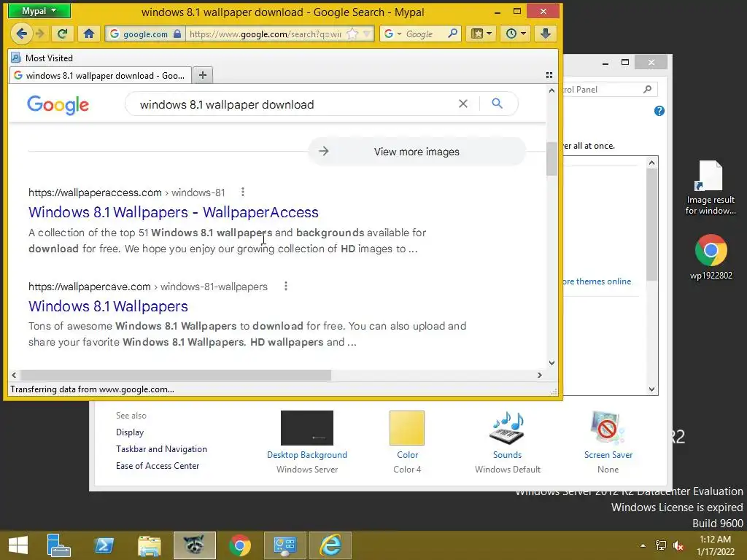This screenshot has width=747, height=560.
Task: Open the wallpapercave result three-dot options
Action: pos(286,286)
